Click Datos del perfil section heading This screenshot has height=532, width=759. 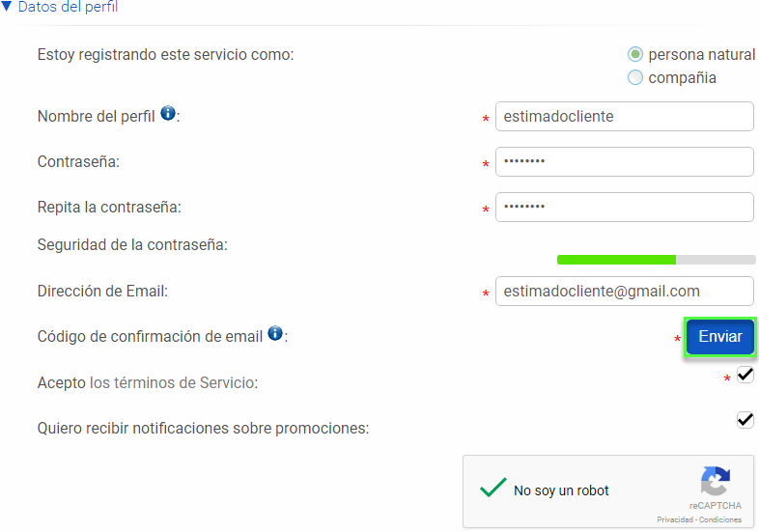click(x=68, y=7)
